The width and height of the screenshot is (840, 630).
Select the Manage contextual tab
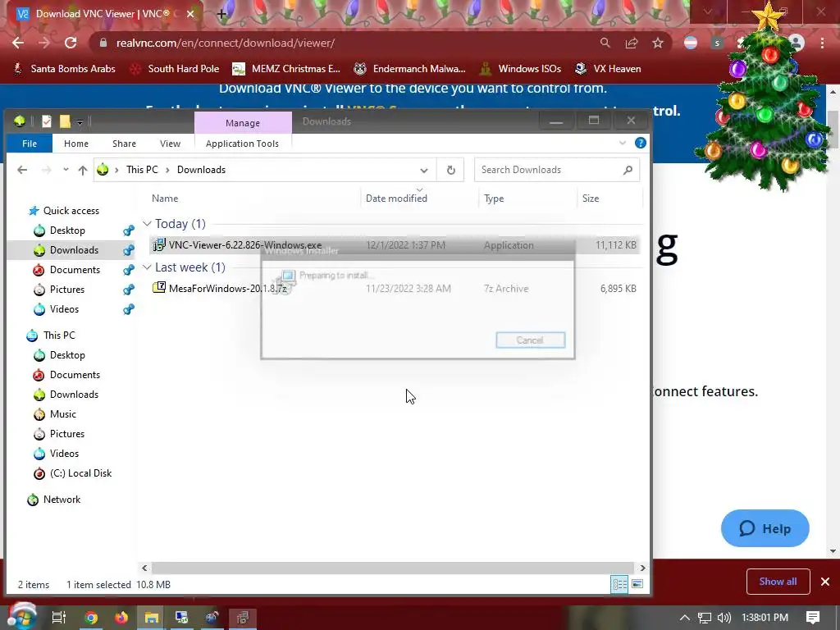(x=243, y=123)
